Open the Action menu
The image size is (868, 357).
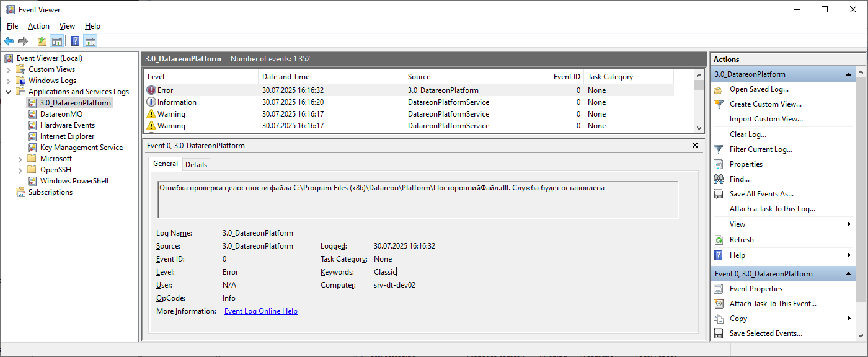[38, 26]
